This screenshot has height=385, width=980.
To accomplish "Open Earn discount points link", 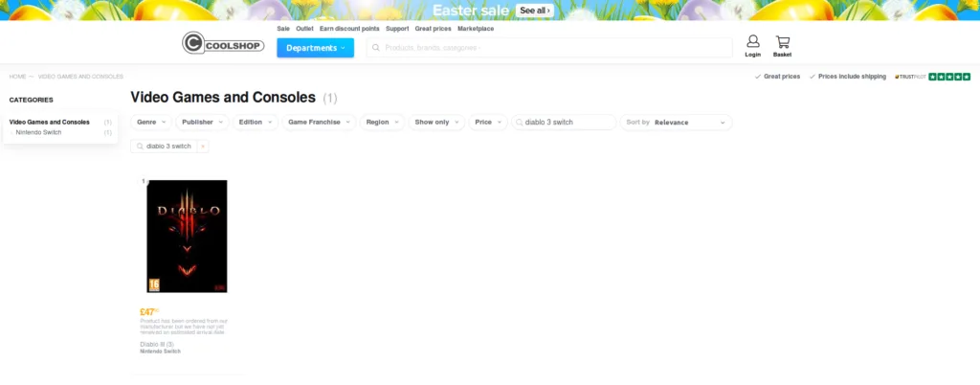I will click(349, 29).
